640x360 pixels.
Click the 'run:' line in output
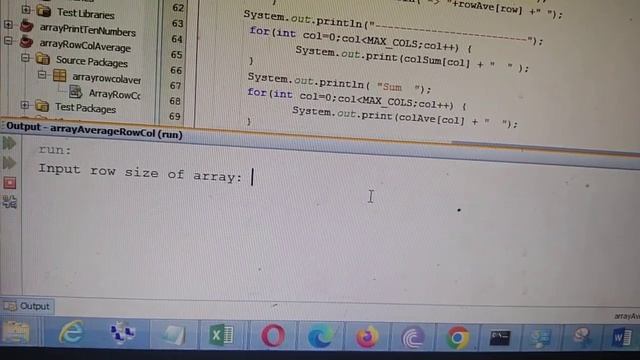coord(55,150)
